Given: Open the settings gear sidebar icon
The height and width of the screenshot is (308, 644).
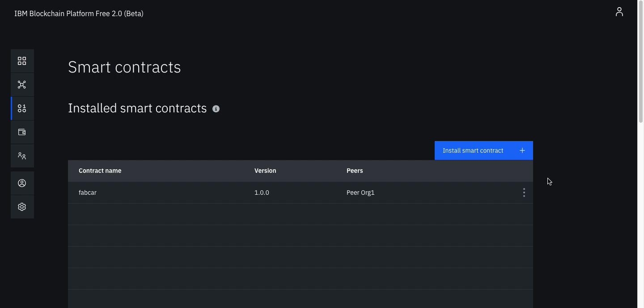Looking at the screenshot, I should point(22,207).
